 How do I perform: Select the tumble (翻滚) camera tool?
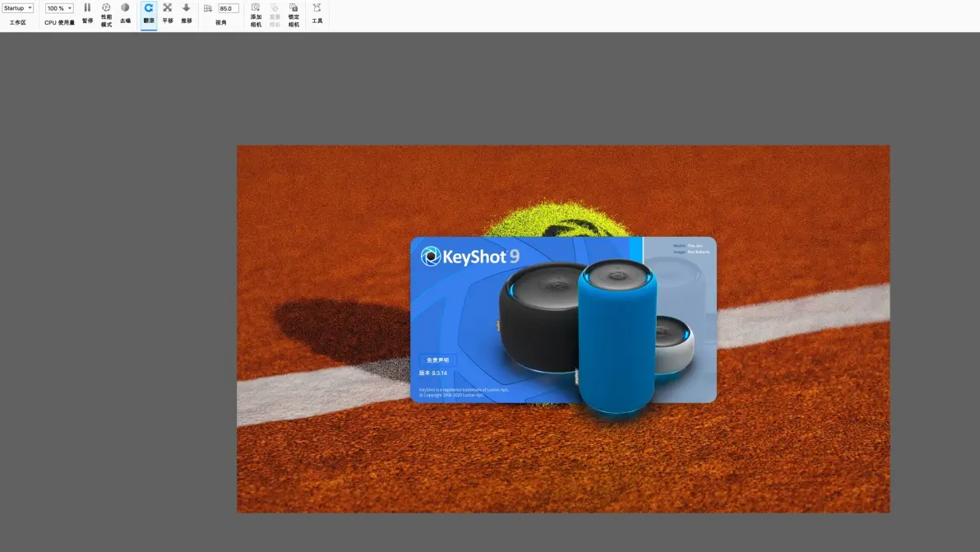[x=149, y=14]
